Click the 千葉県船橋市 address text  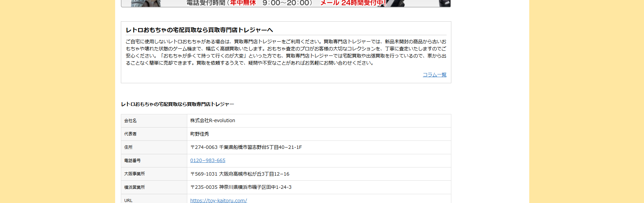coord(246,147)
